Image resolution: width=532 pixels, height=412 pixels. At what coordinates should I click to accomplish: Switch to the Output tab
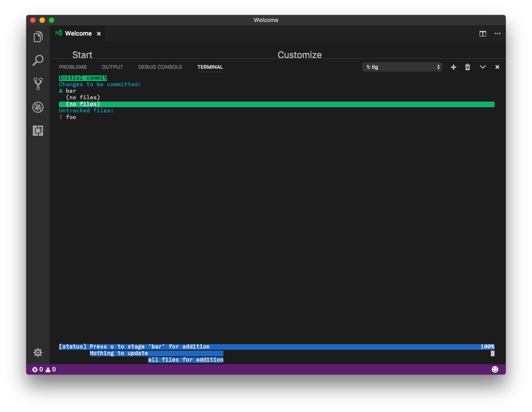[112, 67]
